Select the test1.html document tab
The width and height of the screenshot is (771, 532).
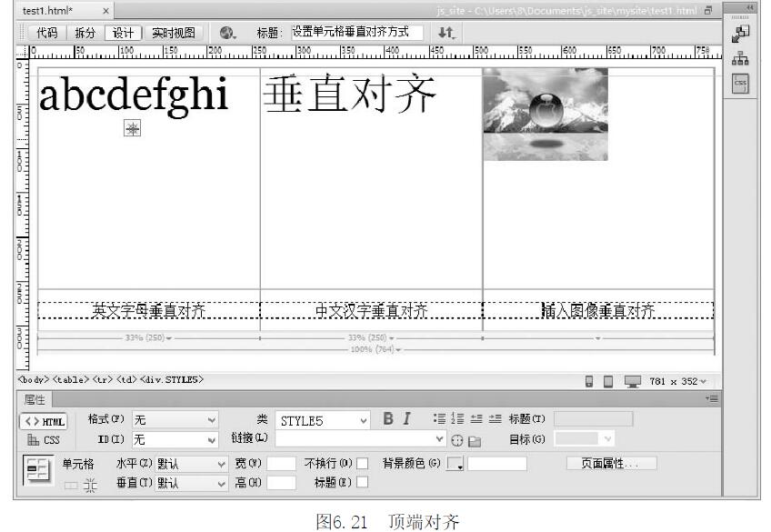[51, 10]
